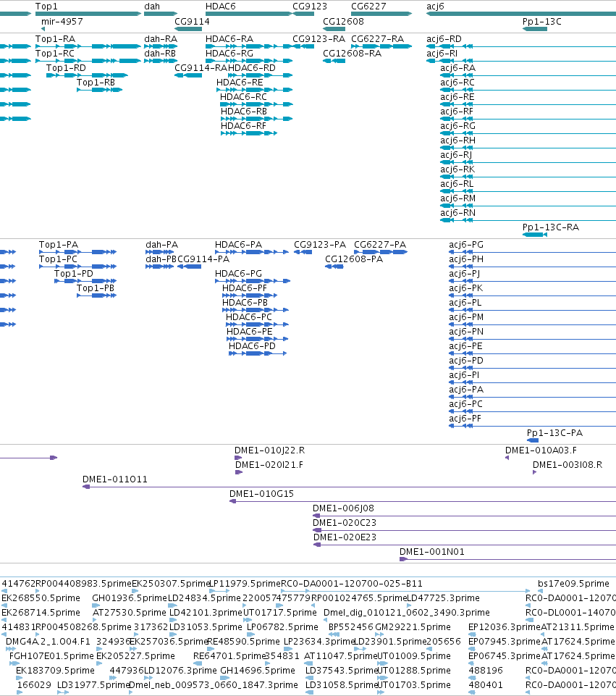Viewport: 616px width, 696px height.
Task: Open protein dah-PA
Action: [x=162, y=245]
